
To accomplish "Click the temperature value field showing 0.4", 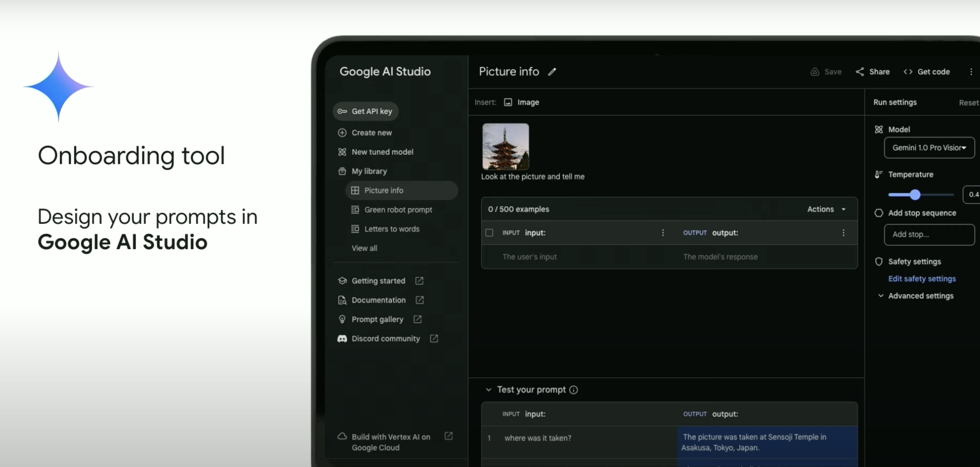I will click(972, 194).
